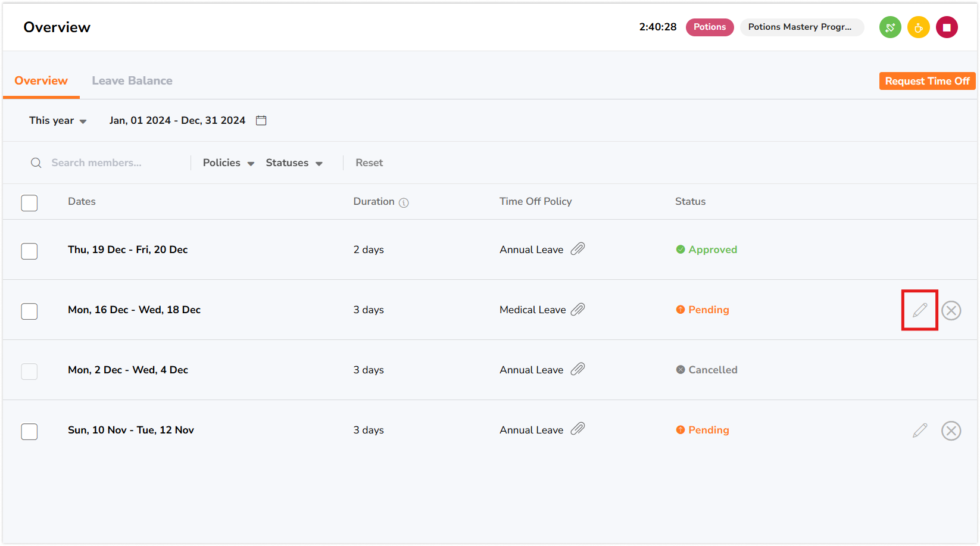
Task: Click the green circular icon in header
Action: pyautogui.click(x=890, y=27)
